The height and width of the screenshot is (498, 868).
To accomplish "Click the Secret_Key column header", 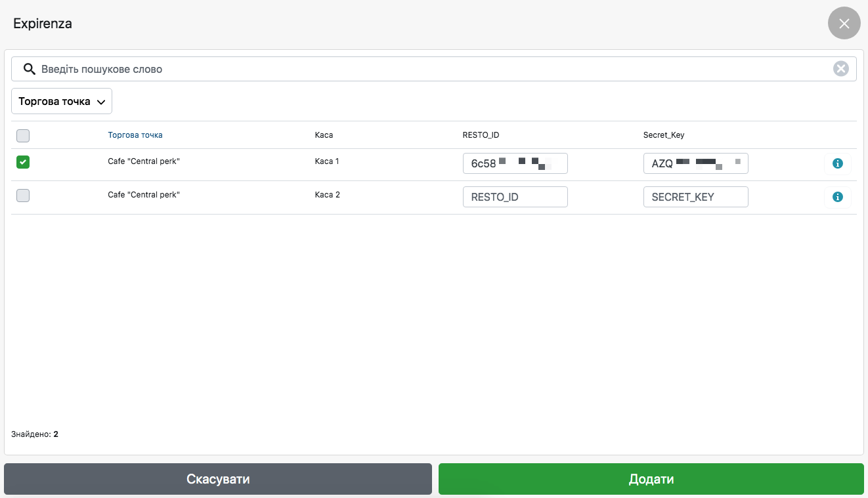I will click(x=663, y=135).
